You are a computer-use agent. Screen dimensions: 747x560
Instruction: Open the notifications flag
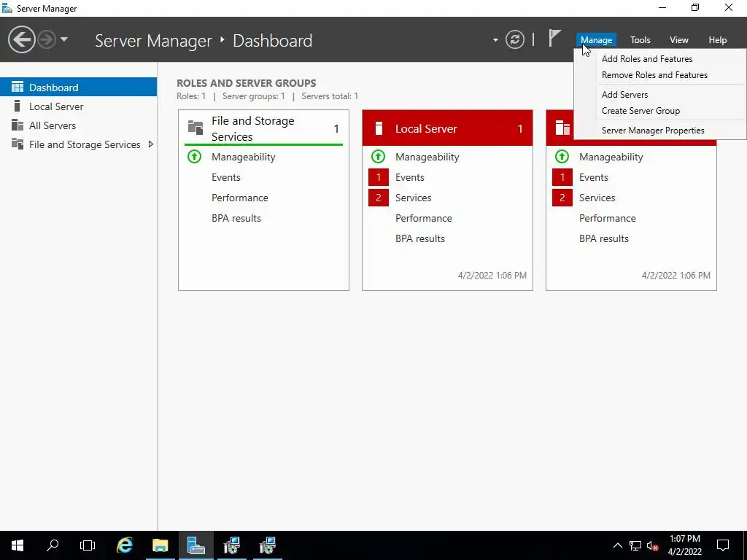554,38
